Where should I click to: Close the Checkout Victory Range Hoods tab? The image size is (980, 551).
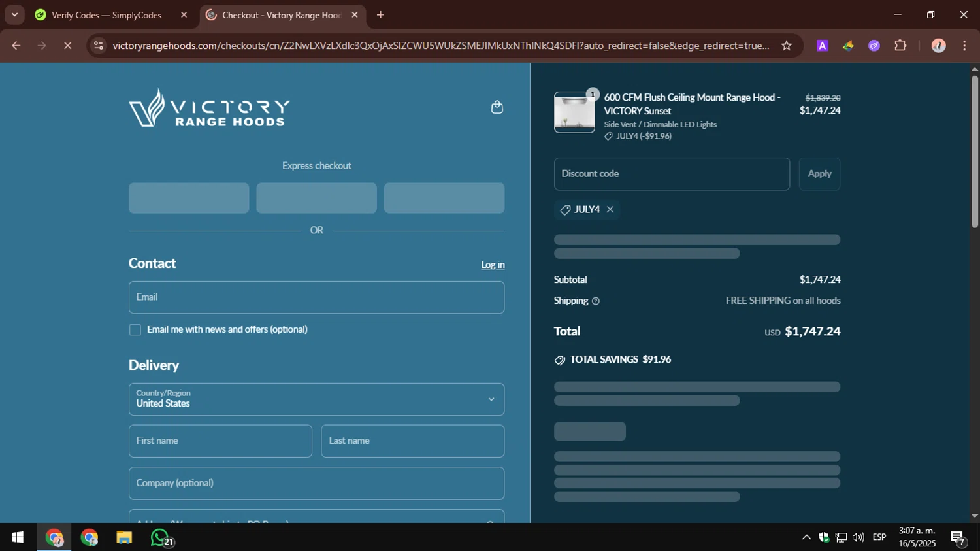(x=355, y=15)
